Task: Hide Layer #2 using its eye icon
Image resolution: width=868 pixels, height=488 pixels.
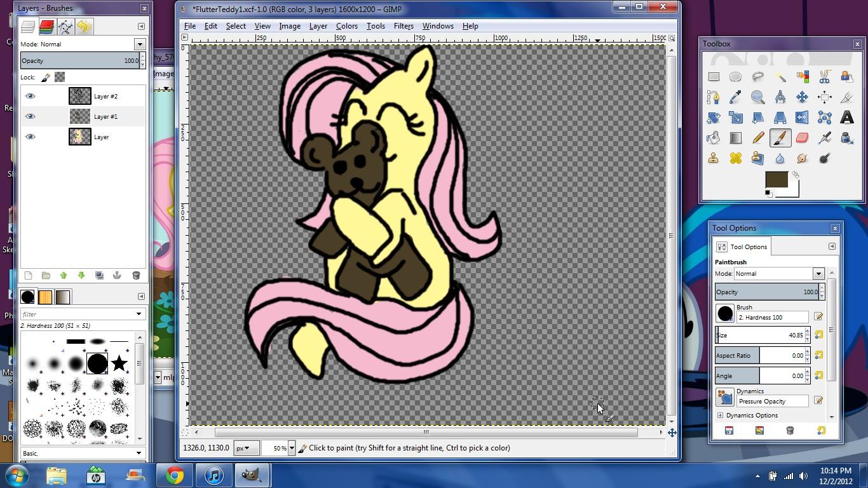Action: point(30,96)
